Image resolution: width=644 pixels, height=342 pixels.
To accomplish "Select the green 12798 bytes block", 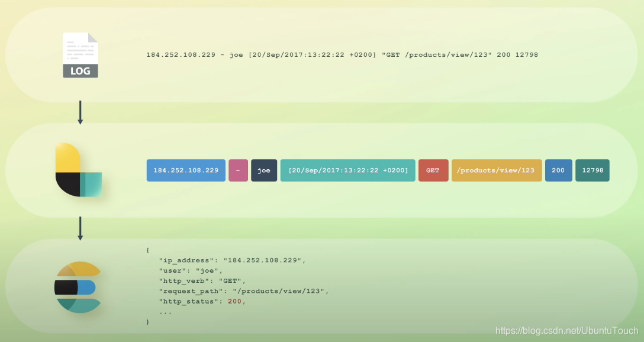I will [x=592, y=170].
